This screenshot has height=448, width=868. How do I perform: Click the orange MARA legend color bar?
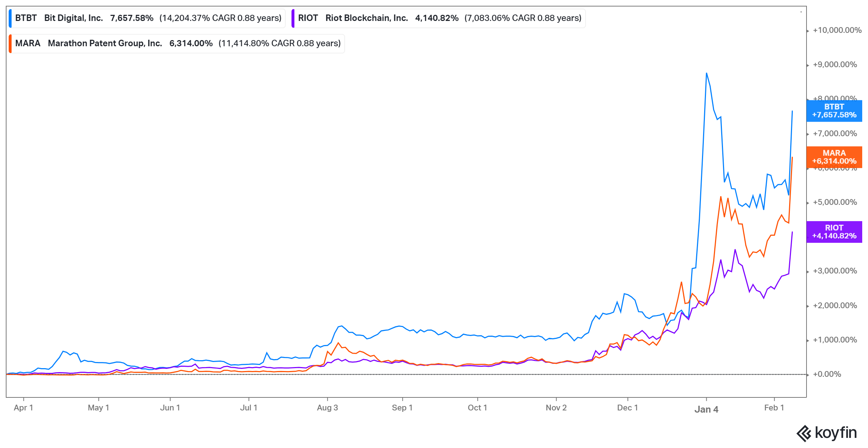tap(10, 43)
